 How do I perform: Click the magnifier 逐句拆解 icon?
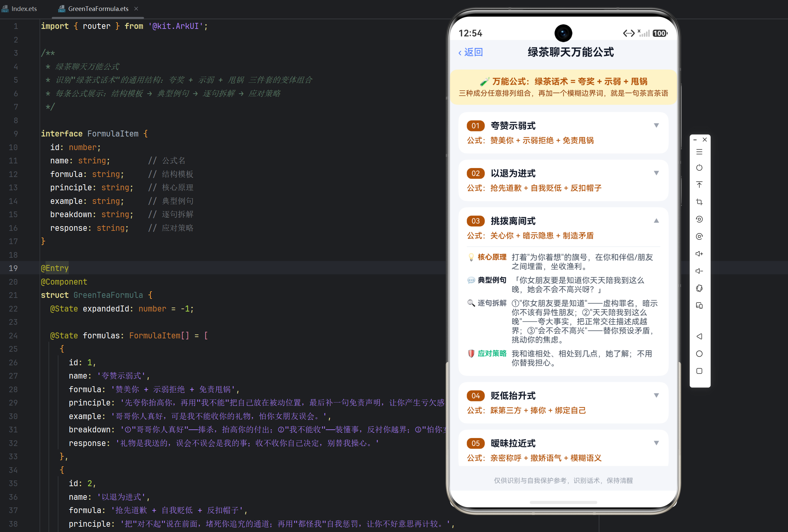coord(471,303)
